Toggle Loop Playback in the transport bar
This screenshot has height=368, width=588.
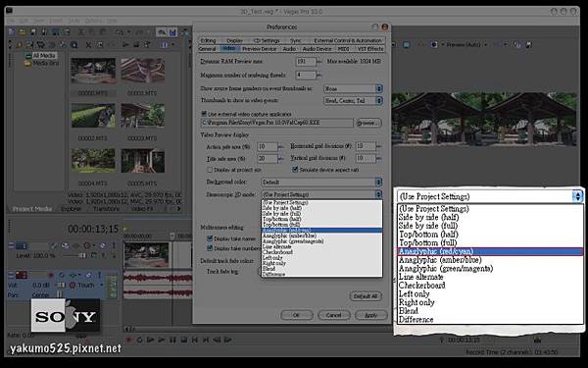(x=139, y=340)
